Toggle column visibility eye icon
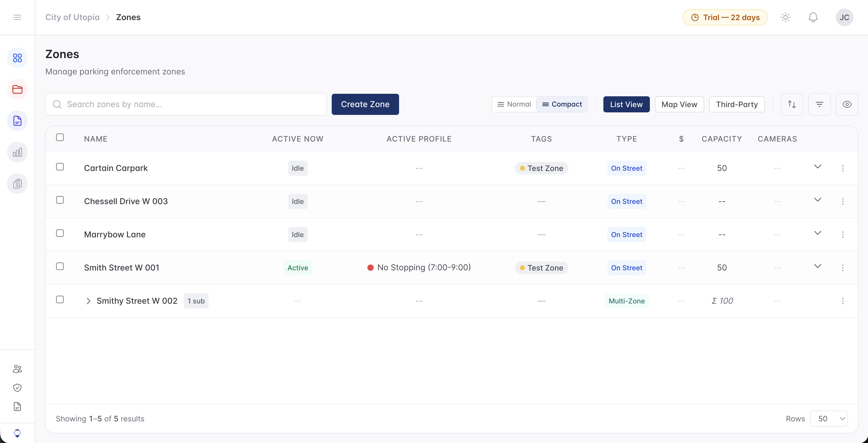The height and width of the screenshot is (443, 868). [x=847, y=105]
